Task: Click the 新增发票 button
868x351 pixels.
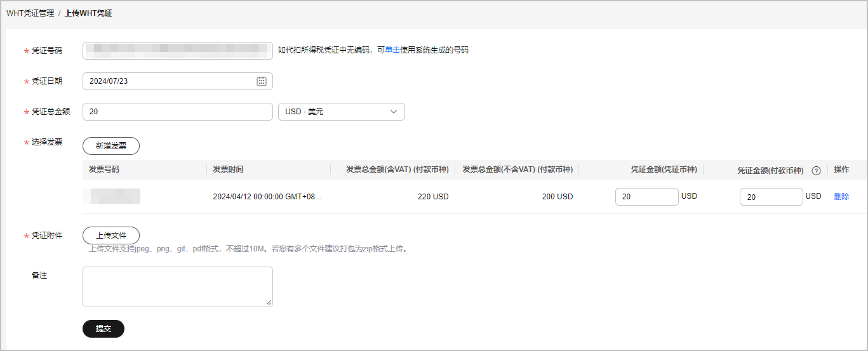Action: pyautogui.click(x=111, y=146)
